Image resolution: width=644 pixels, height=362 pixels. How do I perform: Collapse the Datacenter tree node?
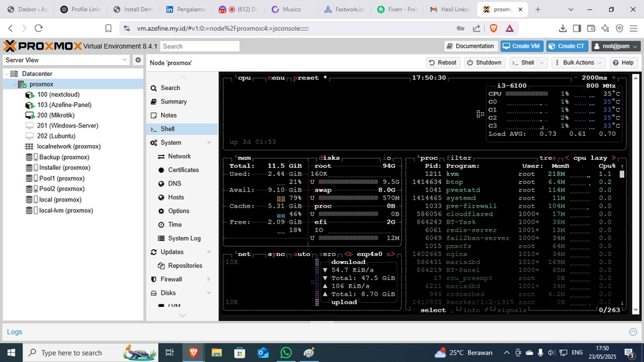[x=7, y=74]
